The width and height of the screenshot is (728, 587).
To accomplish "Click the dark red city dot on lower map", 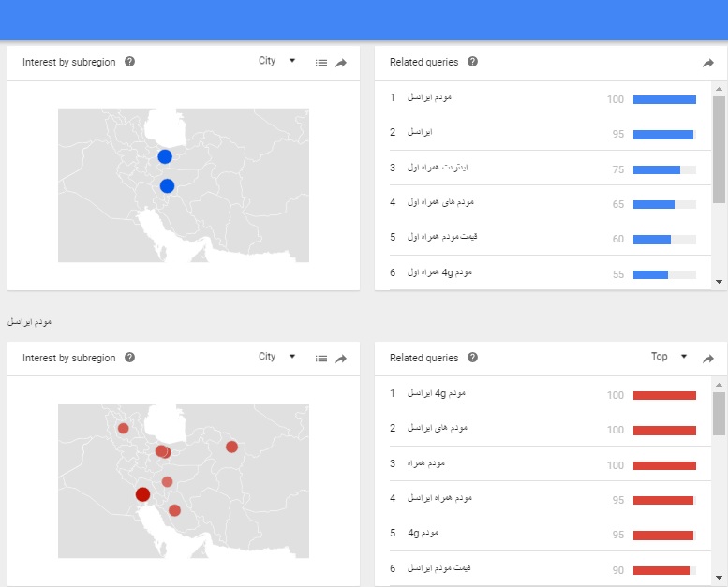I will point(142,494).
